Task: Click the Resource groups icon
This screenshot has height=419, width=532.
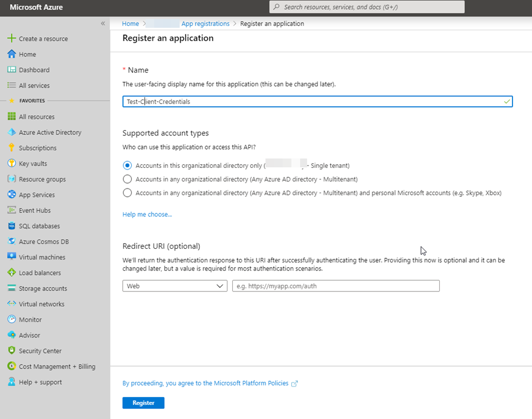Action: pyautogui.click(x=12, y=179)
